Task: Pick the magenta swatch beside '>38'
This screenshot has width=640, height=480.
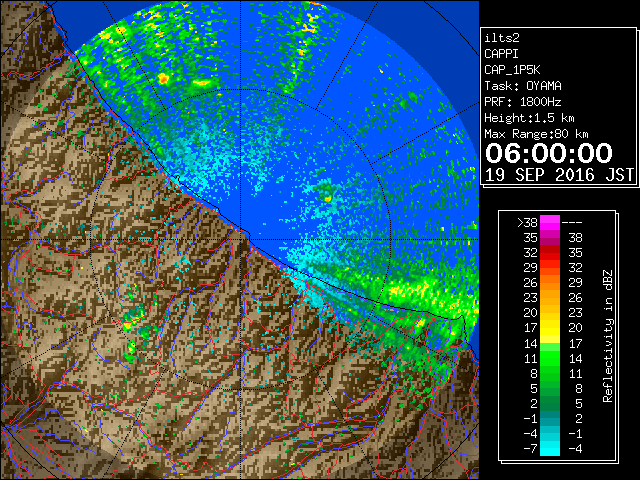Action: [x=550, y=222]
